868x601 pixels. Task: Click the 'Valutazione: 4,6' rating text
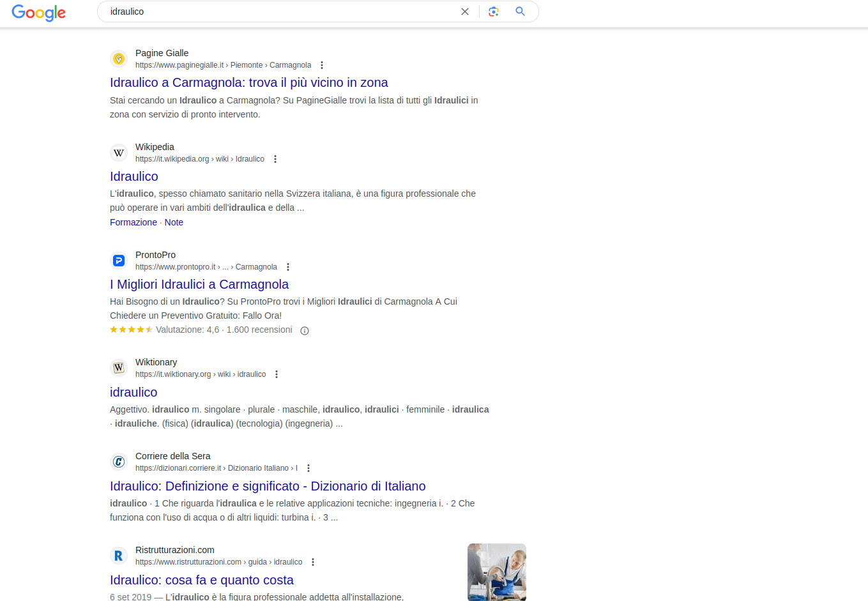coord(188,330)
